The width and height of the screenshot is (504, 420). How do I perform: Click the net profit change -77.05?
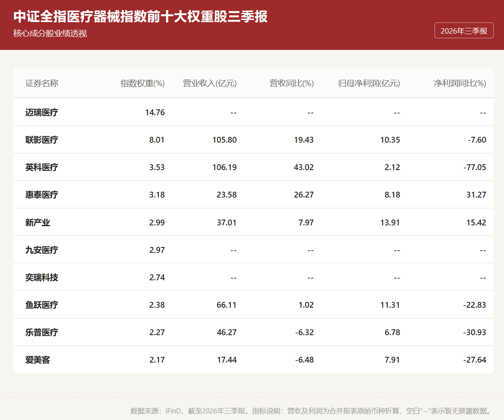[475, 167]
